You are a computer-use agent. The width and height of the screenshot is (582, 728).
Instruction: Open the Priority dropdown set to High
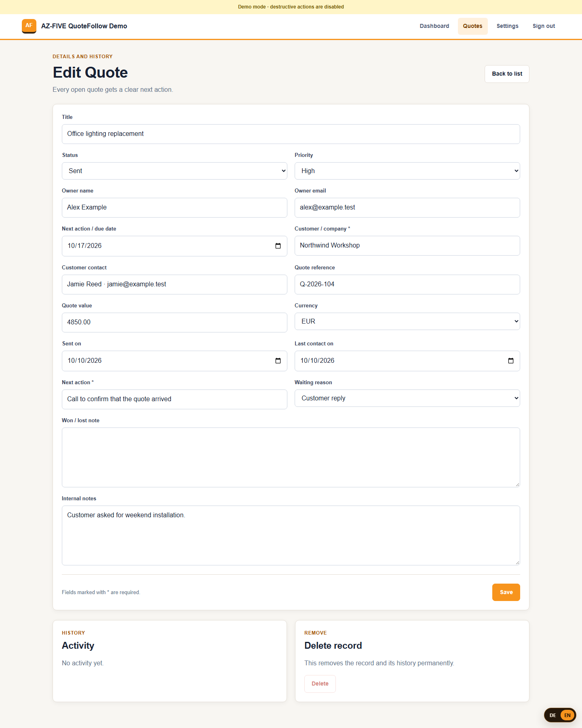coord(407,171)
